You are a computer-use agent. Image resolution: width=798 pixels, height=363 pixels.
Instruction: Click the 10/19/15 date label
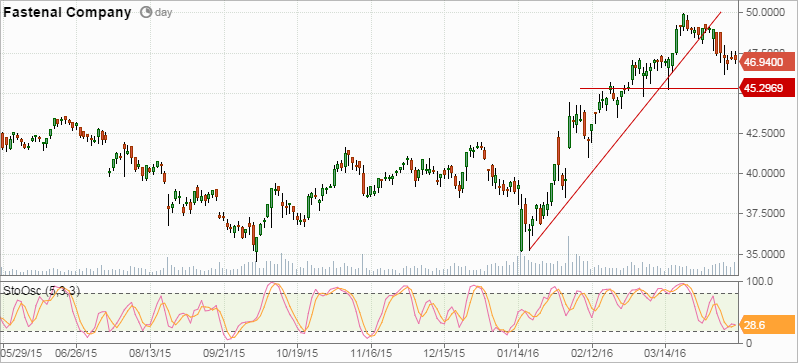297,352
